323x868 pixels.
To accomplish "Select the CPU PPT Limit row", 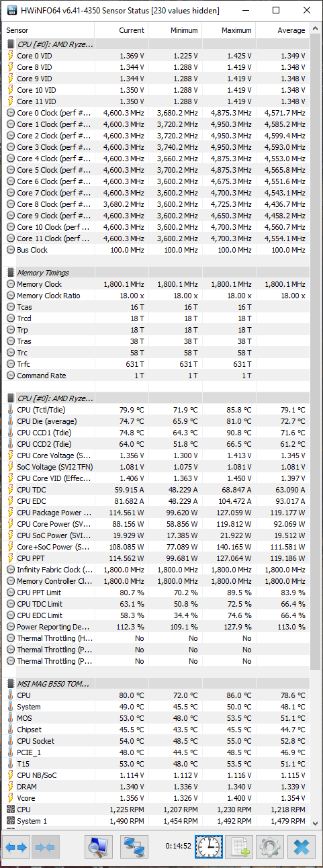I will 156,593.
